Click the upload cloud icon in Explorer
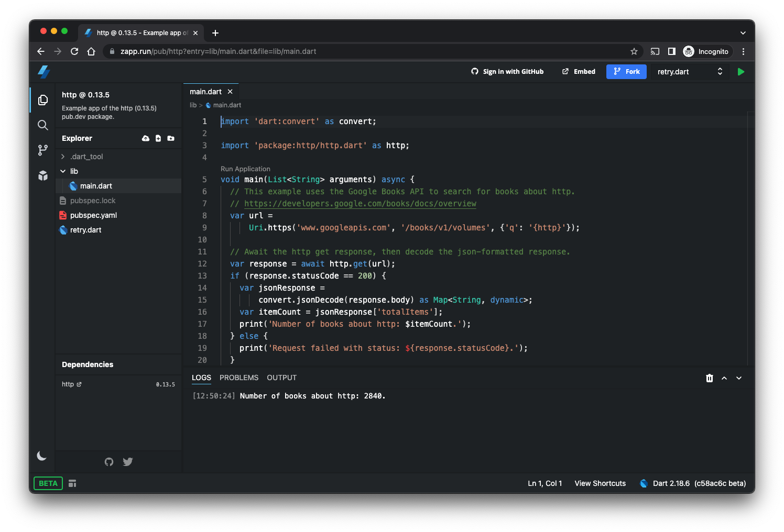Screen dimensions: 784x532 click(x=146, y=138)
